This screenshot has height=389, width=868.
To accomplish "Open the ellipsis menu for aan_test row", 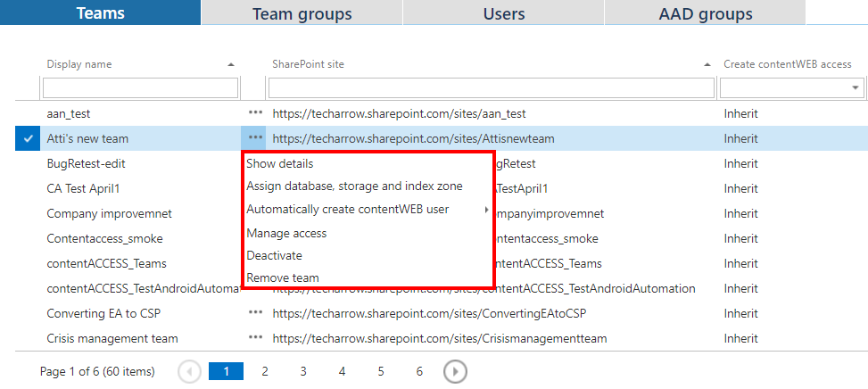I will (256, 114).
